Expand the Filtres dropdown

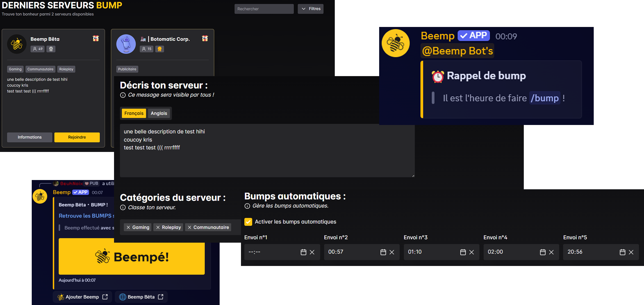click(311, 9)
